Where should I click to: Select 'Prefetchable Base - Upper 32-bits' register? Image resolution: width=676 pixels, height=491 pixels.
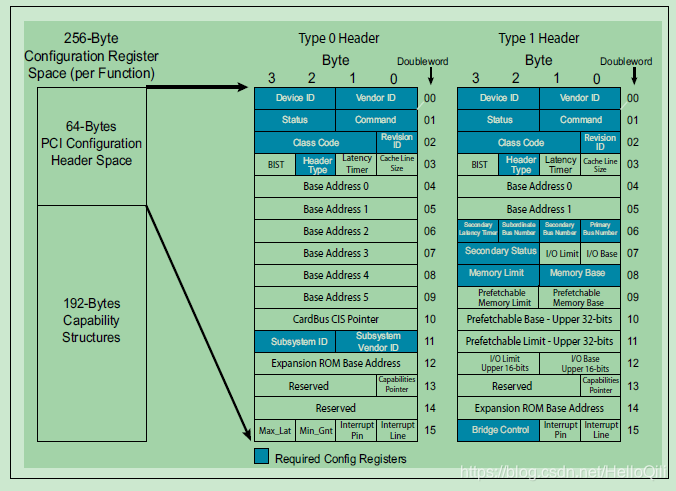pyautogui.click(x=539, y=319)
